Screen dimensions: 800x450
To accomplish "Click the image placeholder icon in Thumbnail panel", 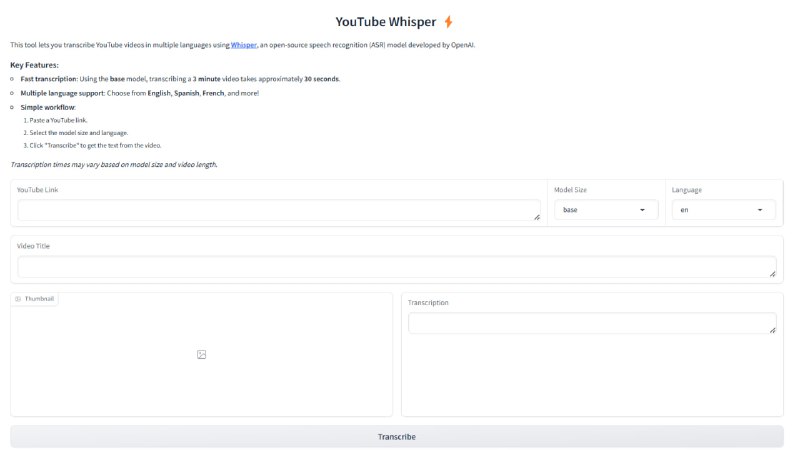I will point(201,355).
